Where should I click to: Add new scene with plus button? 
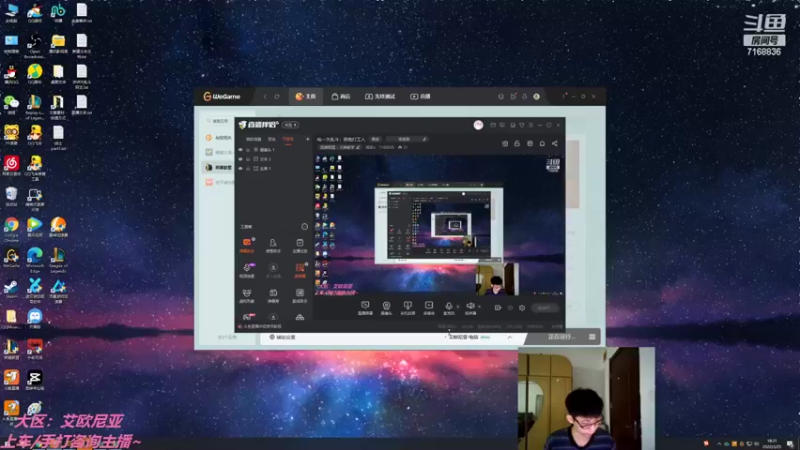click(x=307, y=139)
